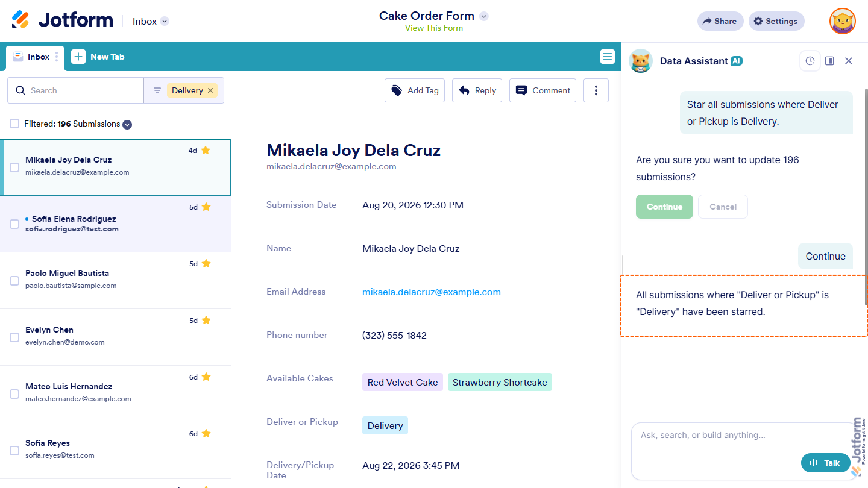Expand the Filtered submissions dropdown arrow

pos(127,125)
